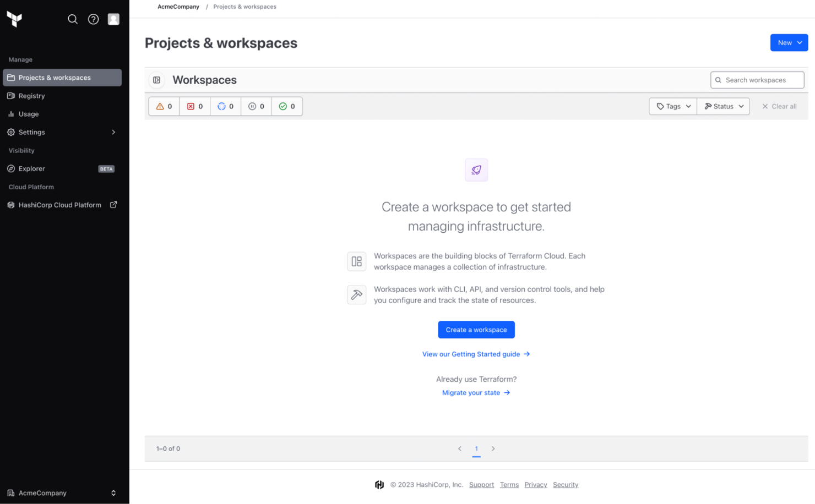
Task: Click the Search workspaces field
Action: point(757,80)
